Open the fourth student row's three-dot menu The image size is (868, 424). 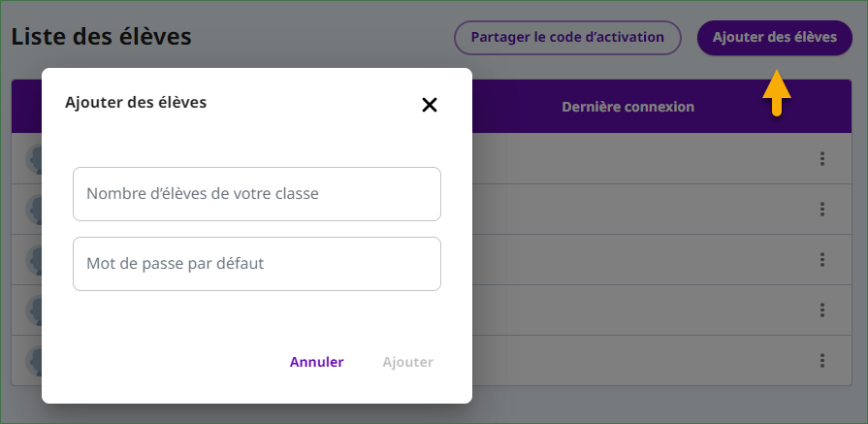[822, 310]
